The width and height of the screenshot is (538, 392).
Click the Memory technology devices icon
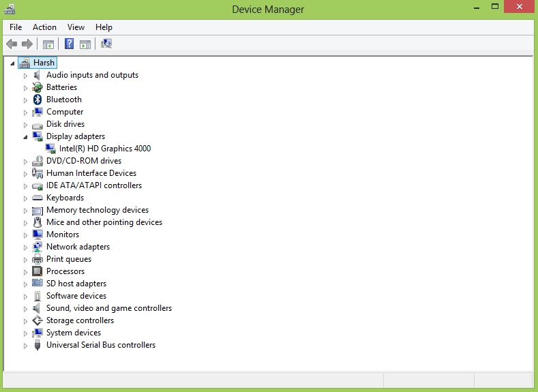tap(38, 210)
